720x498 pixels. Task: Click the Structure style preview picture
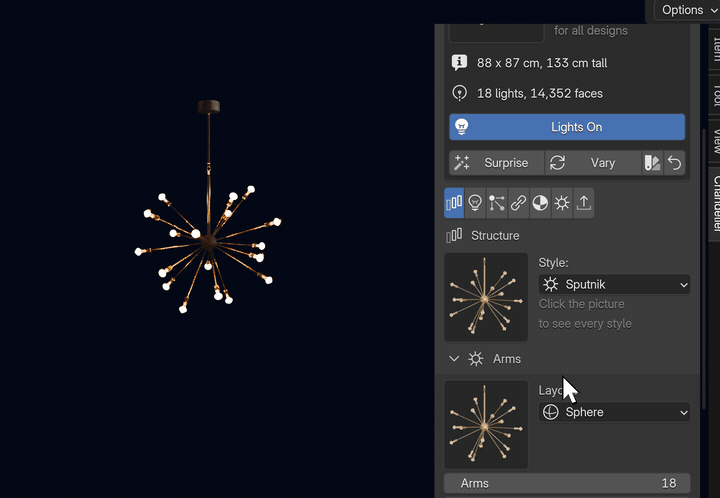[x=486, y=297]
